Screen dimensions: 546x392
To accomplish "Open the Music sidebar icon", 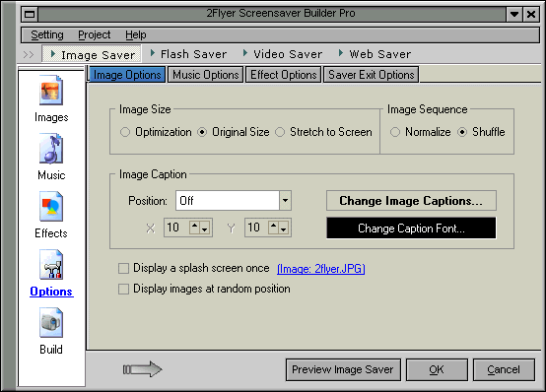I will [51, 149].
